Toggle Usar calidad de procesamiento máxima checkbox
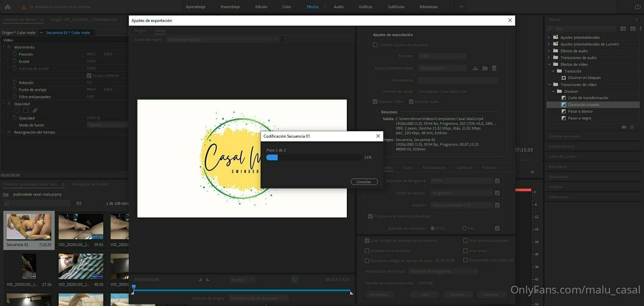Image resolution: width=644 pixels, height=306 pixels. click(x=367, y=240)
